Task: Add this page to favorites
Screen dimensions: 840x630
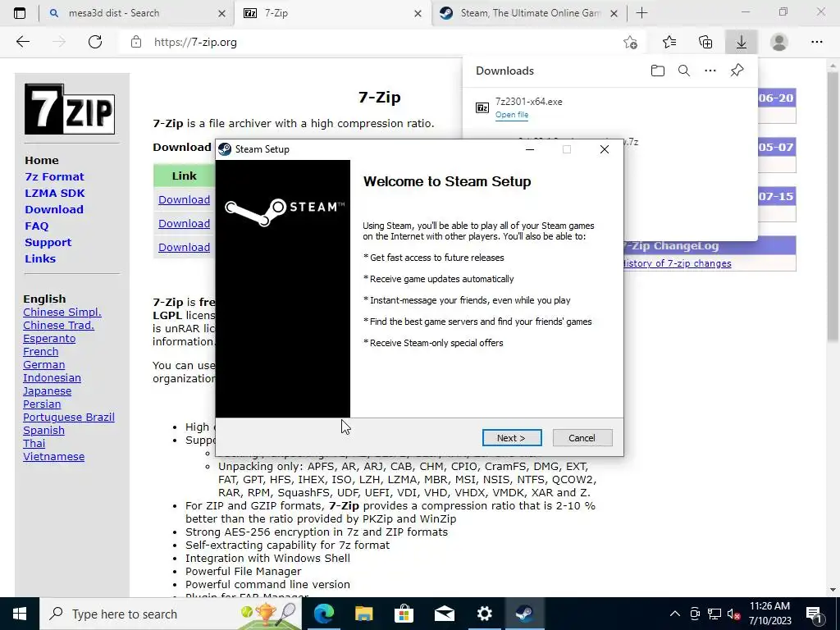Action: coord(631,42)
